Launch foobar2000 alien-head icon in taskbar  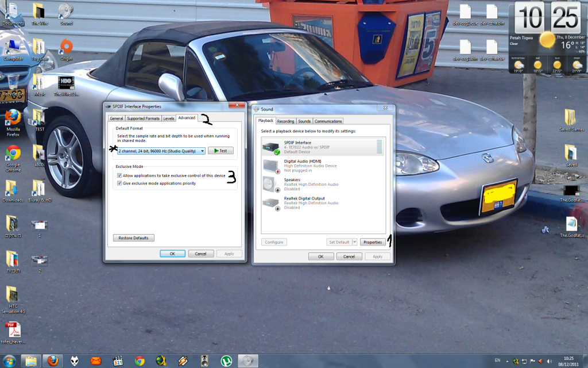[75, 361]
